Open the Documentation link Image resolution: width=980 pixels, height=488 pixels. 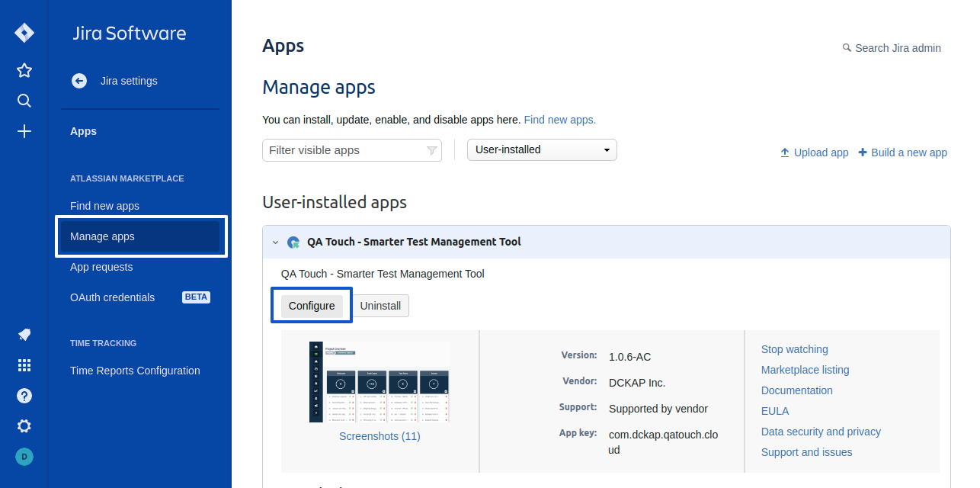[x=797, y=390]
